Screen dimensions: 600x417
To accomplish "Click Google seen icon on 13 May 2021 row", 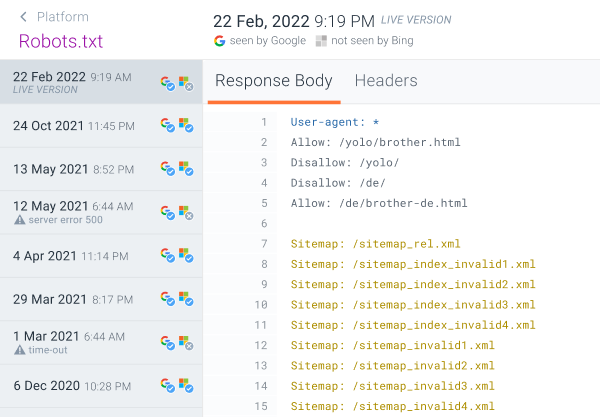I will 168,169.
